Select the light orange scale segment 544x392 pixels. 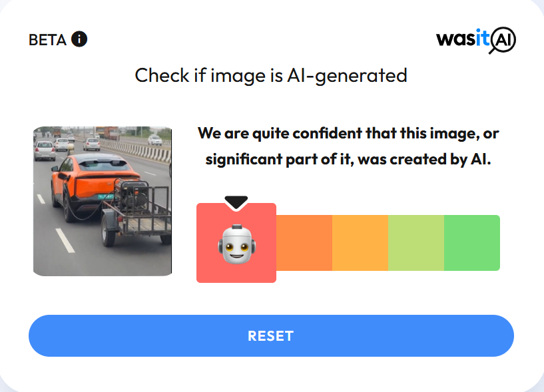[x=360, y=243]
